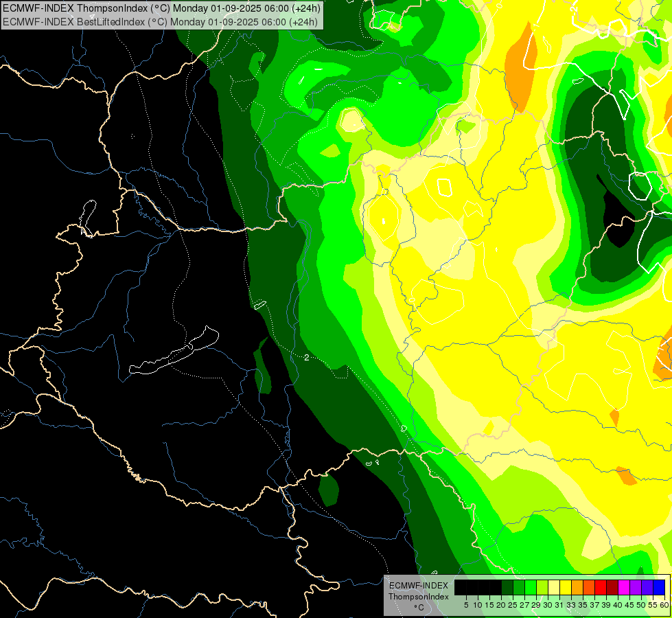Click the contour label '2' on map

coord(306,357)
